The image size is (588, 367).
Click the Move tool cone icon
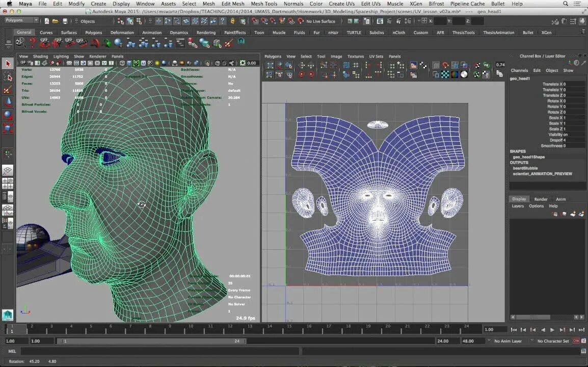[x=8, y=102]
